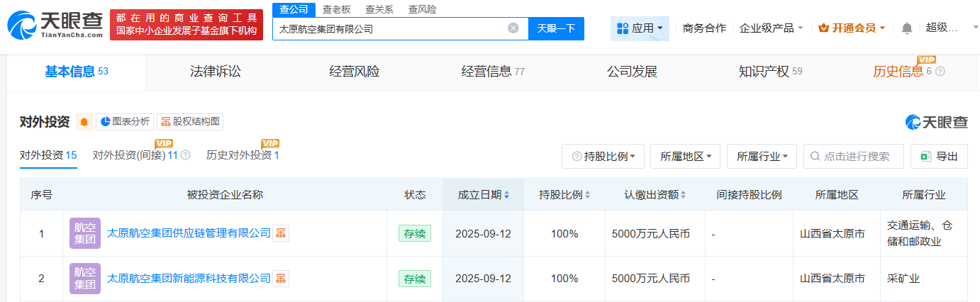980x302 pixels.
Task: Switch to 经营风险 tab
Action: 354,72
